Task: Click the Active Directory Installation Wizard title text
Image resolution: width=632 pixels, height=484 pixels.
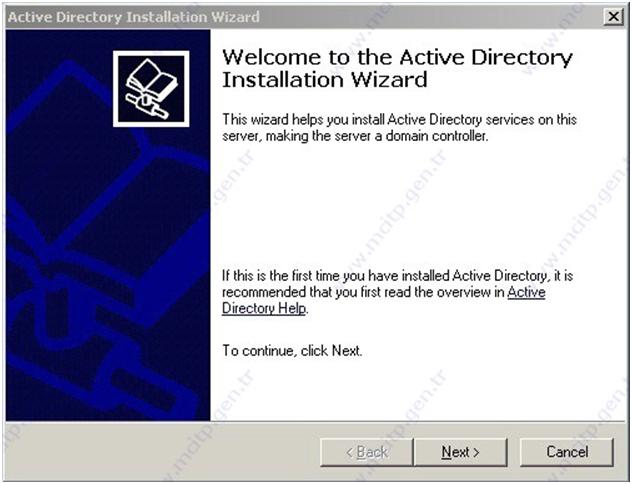Action: [x=133, y=17]
